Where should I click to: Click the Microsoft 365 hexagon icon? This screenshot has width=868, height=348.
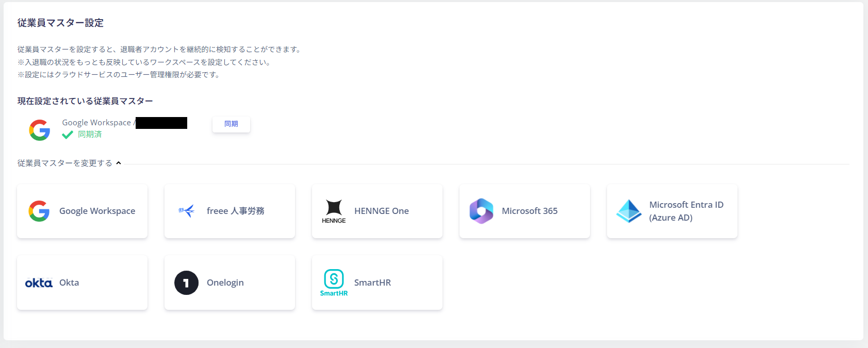click(481, 211)
